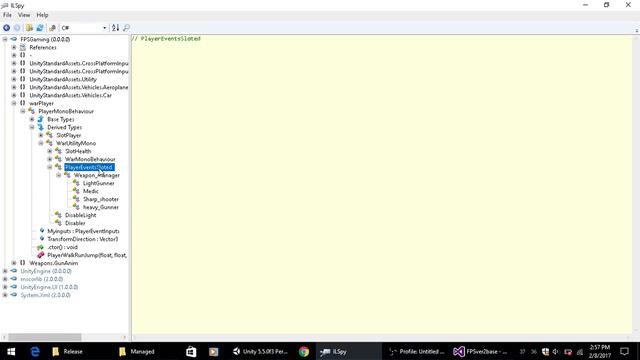The image size is (640, 360).
Task: Toggle Show internal types toolbar icon
Action: pos(53,28)
